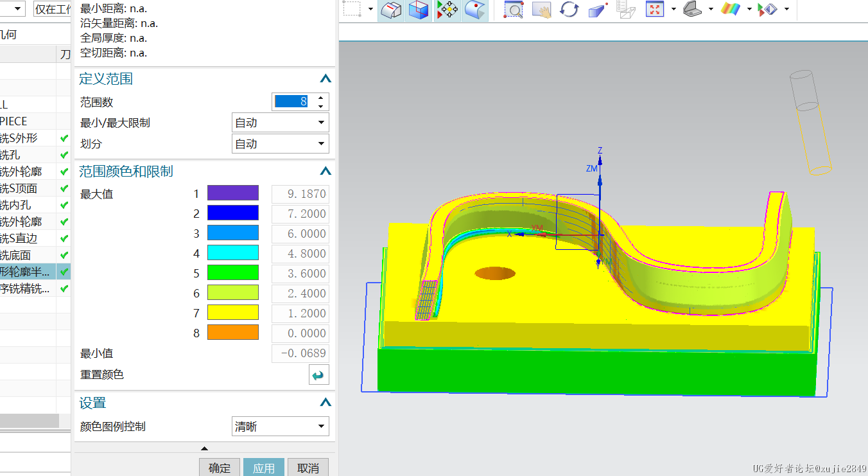Click the greyed checklist-box toolbar icon

click(625, 10)
